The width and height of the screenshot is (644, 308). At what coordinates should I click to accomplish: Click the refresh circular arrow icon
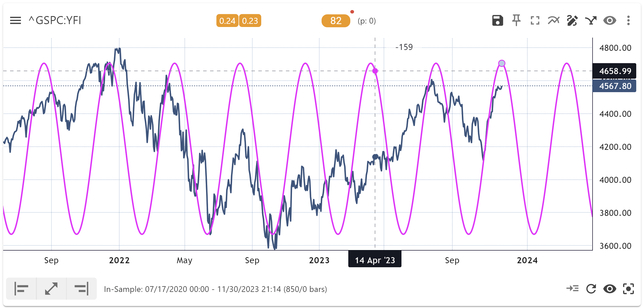coord(591,288)
